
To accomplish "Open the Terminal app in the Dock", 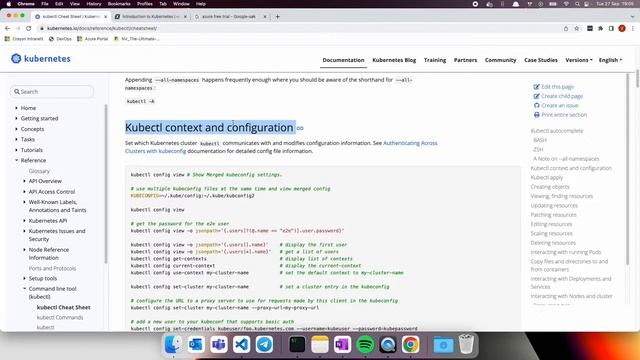I will (297, 344).
